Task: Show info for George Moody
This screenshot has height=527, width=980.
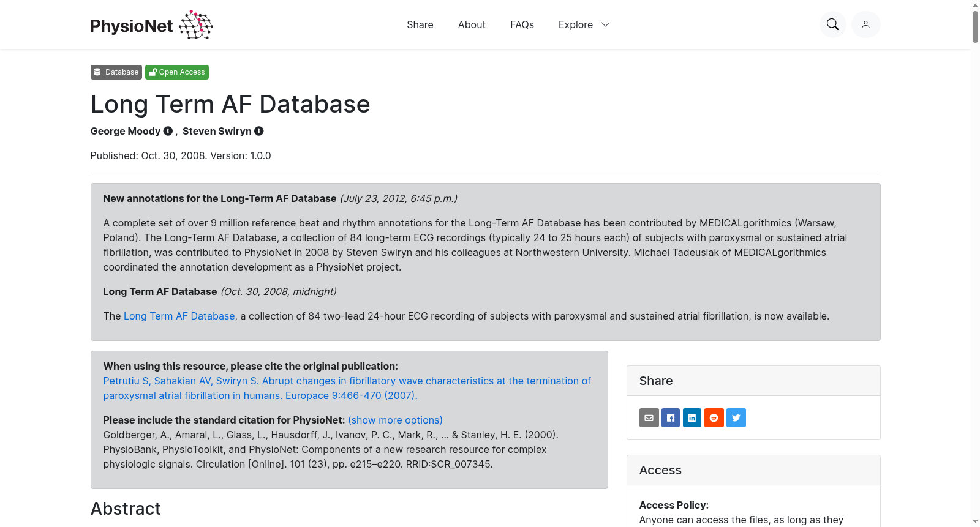Action: click(168, 131)
